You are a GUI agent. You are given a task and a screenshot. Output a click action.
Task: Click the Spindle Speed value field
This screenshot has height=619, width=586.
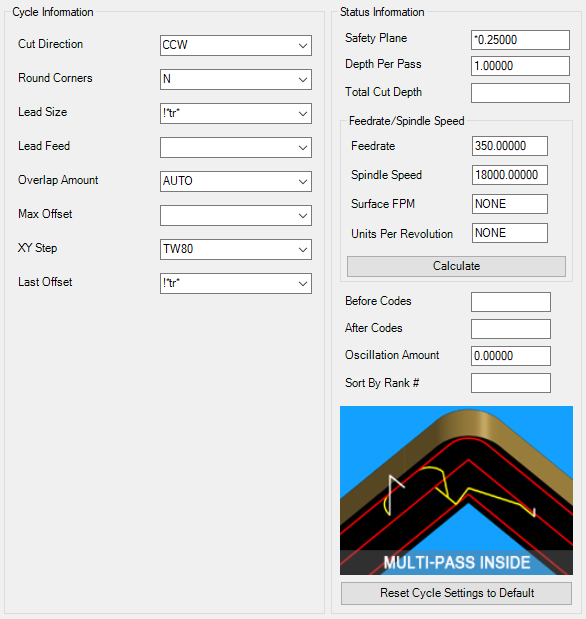click(509, 175)
